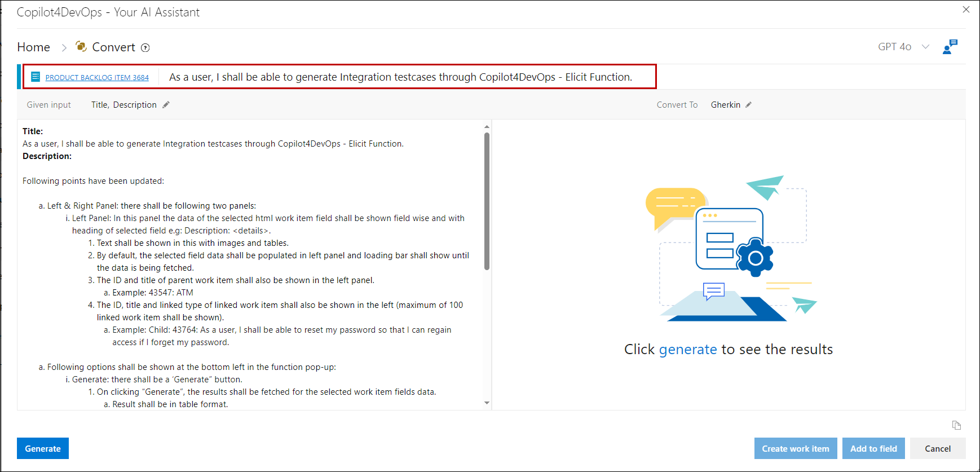
Task: Click 'Following points have been updated:' text
Action: click(x=93, y=181)
